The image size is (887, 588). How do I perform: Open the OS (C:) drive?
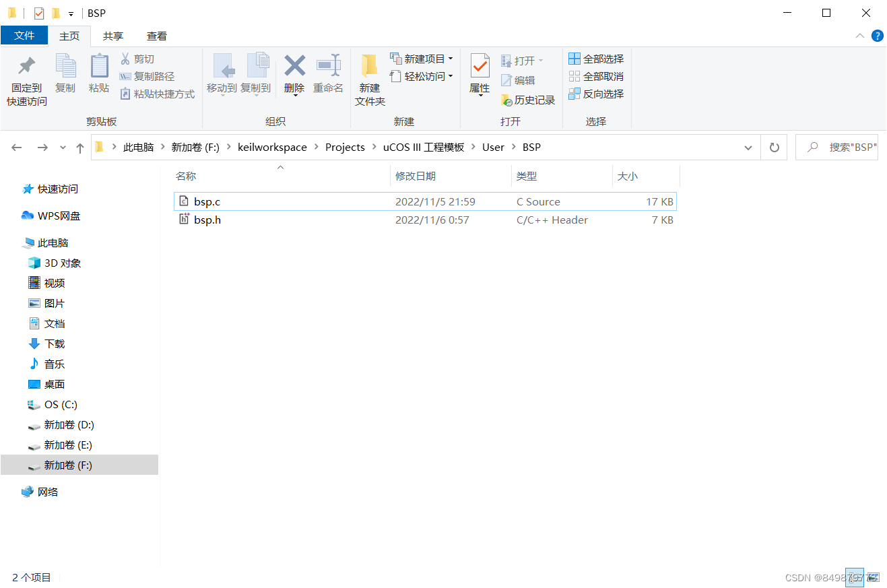point(53,405)
